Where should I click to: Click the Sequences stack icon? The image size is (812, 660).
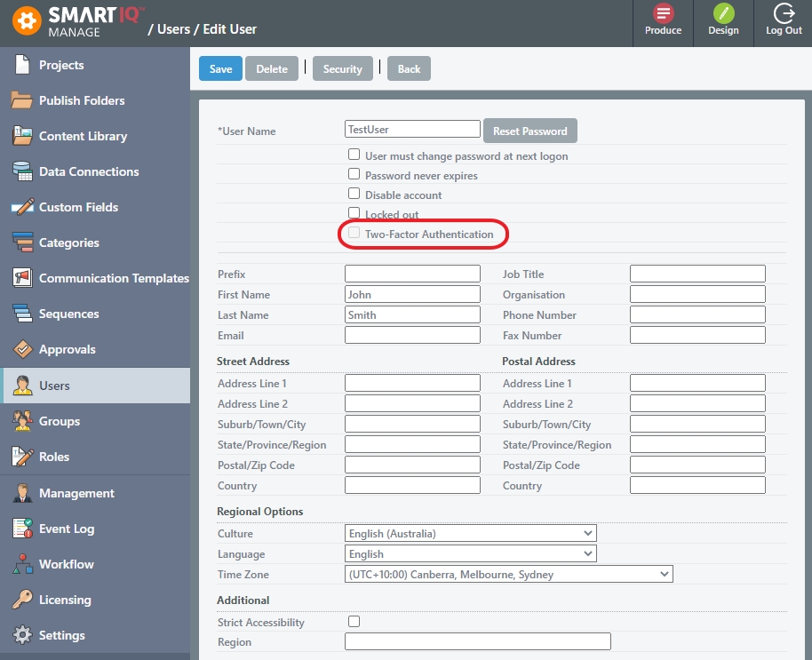[x=22, y=314]
